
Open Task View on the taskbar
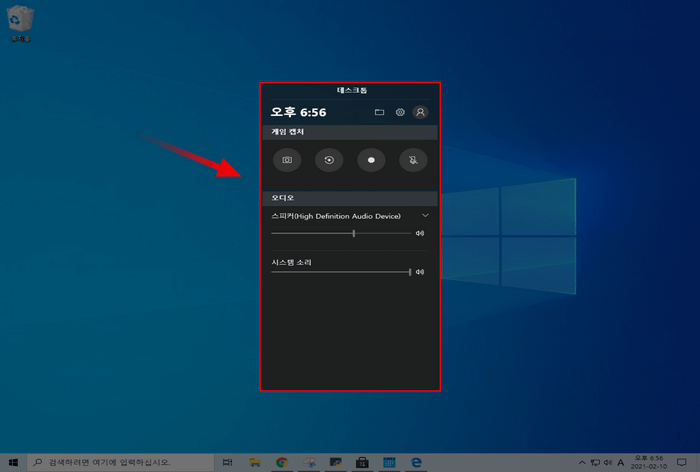tap(228, 463)
